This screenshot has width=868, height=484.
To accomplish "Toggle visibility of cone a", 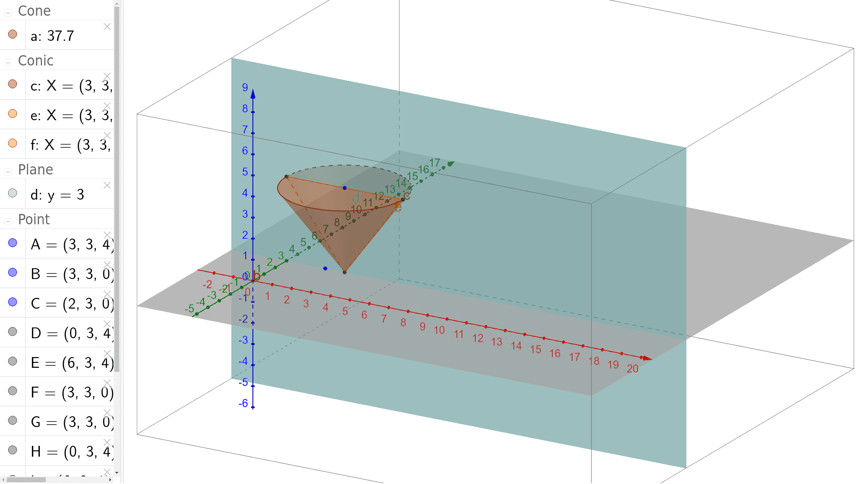I will [12, 34].
